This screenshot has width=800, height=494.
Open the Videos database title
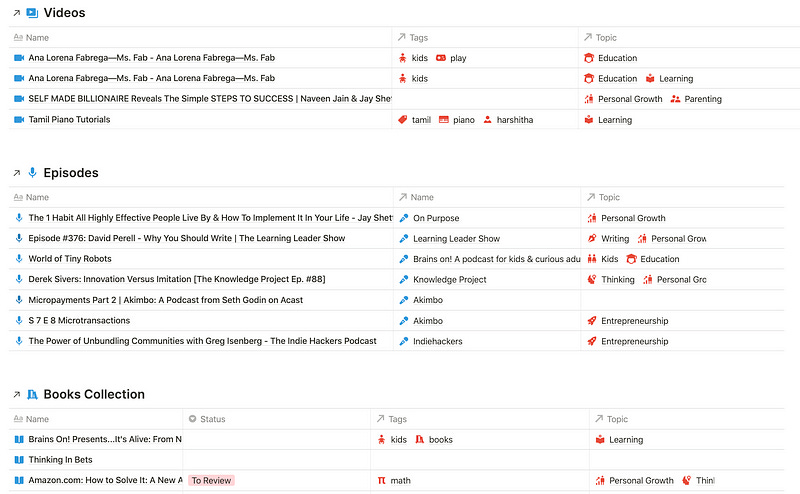click(64, 13)
